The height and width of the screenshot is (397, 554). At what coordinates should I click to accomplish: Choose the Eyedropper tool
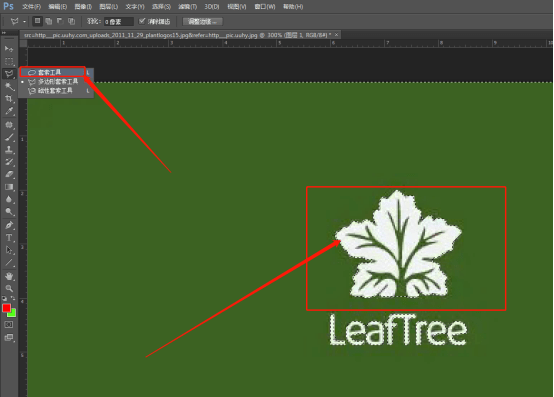pos(9,111)
